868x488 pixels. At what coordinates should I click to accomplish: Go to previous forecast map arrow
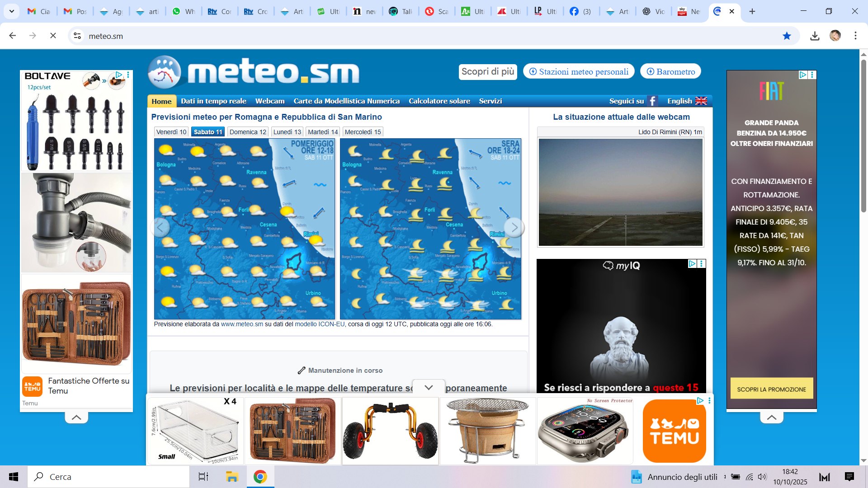coord(160,227)
